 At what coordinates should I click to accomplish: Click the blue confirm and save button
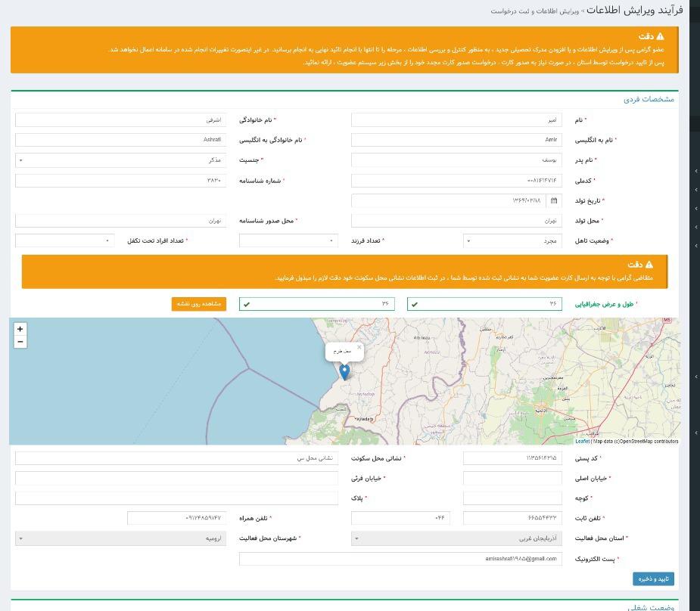653,578
